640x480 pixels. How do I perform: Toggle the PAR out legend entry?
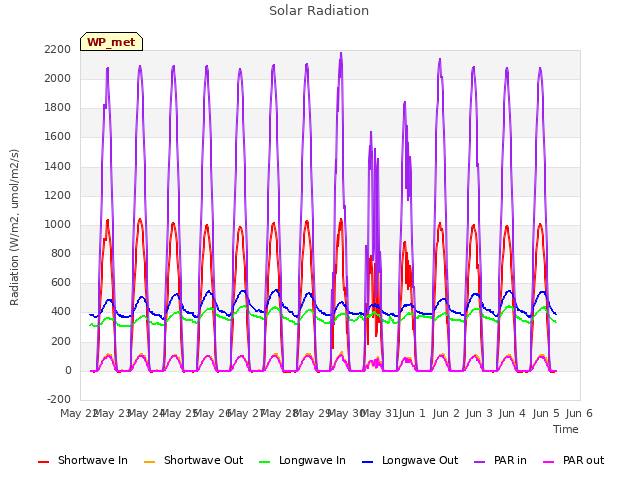[x=573, y=460]
